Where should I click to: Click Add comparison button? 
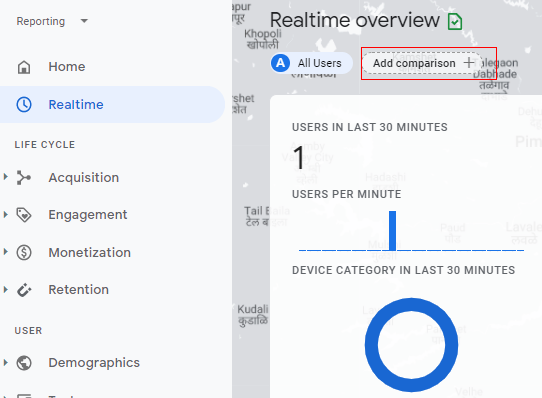click(x=422, y=63)
